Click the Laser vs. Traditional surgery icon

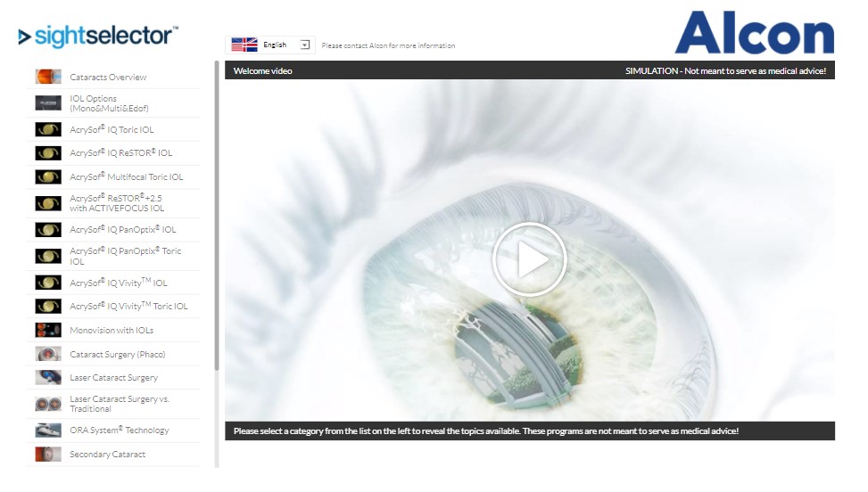48,404
